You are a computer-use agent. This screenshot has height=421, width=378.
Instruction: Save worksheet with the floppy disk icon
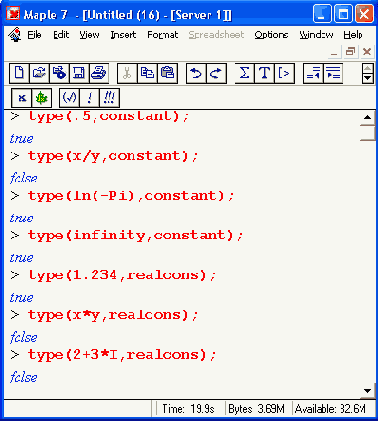tap(79, 73)
